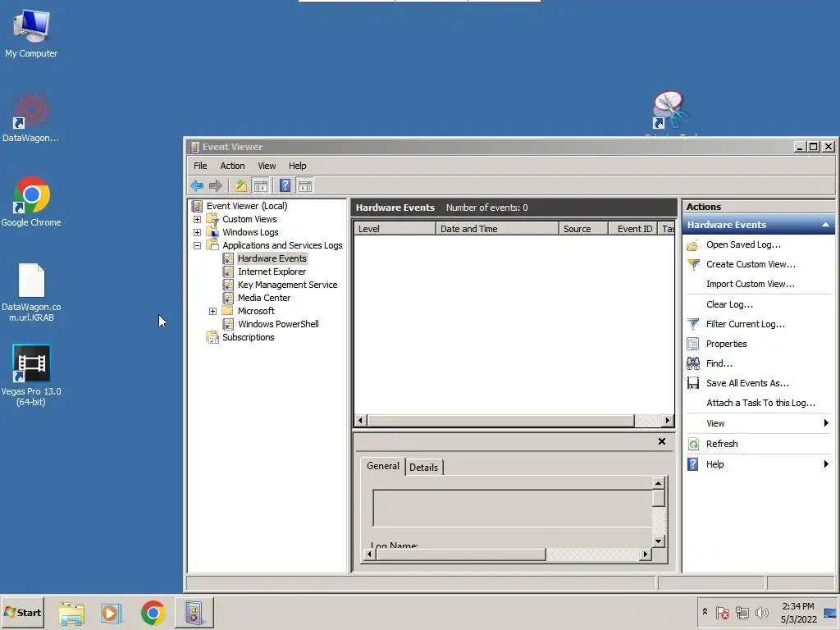Image resolution: width=840 pixels, height=630 pixels.
Task: Click the Filter Current Log funnel icon
Action: tap(693, 324)
